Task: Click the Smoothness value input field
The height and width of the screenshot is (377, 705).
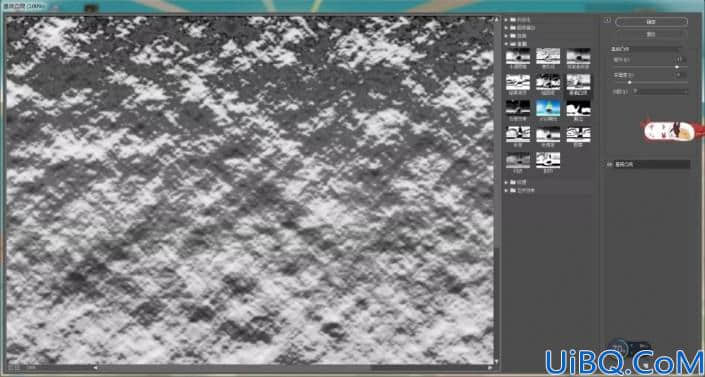Action: [681, 75]
